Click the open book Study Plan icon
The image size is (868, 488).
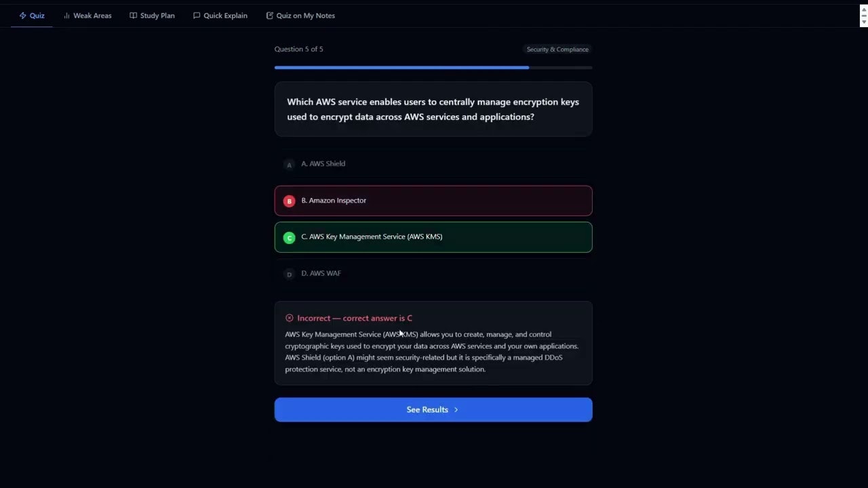134,15
